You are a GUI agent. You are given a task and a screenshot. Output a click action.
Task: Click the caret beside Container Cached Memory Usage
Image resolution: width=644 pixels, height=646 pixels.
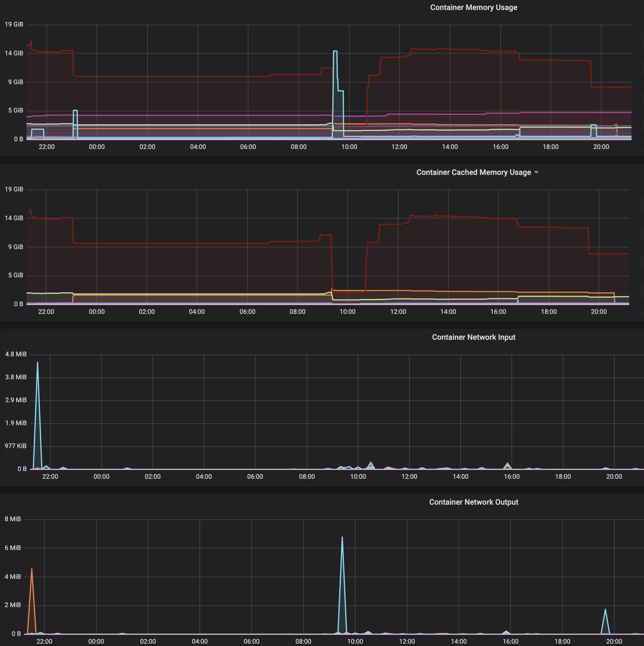tap(536, 172)
